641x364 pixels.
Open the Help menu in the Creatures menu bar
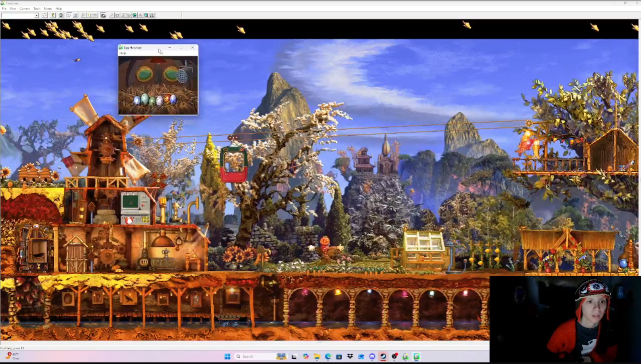tap(58, 8)
